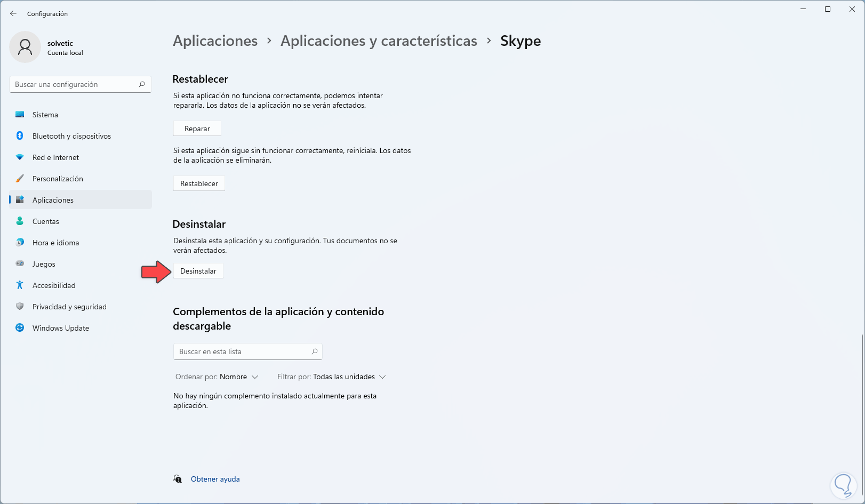
Task: Focus the Buscar en esta lista field
Action: tap(248, 351)
